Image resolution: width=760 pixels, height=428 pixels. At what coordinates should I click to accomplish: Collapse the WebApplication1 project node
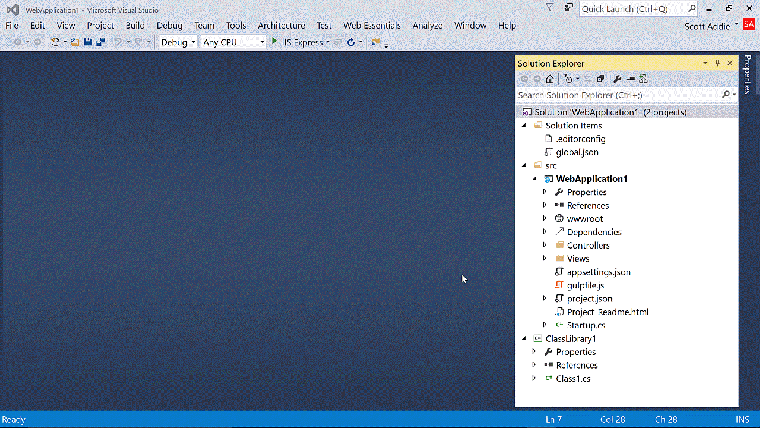535,178
